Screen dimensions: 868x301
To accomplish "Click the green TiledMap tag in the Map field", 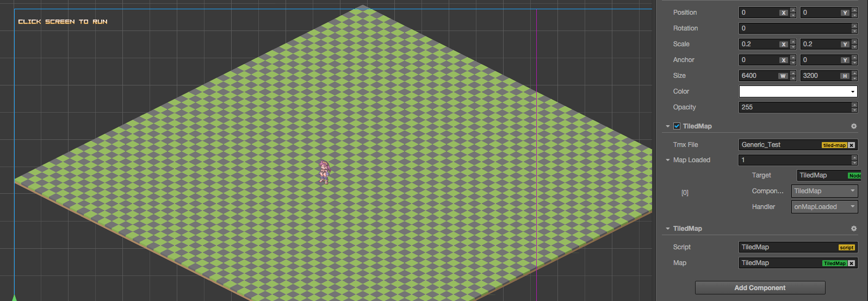I will 834,263.
